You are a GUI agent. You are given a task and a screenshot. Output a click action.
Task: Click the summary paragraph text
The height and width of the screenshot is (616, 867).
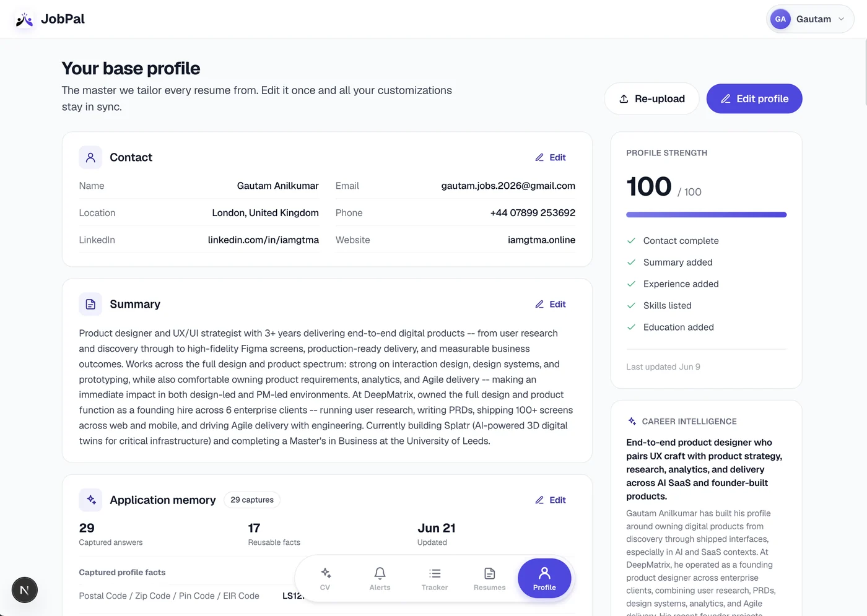326,387
